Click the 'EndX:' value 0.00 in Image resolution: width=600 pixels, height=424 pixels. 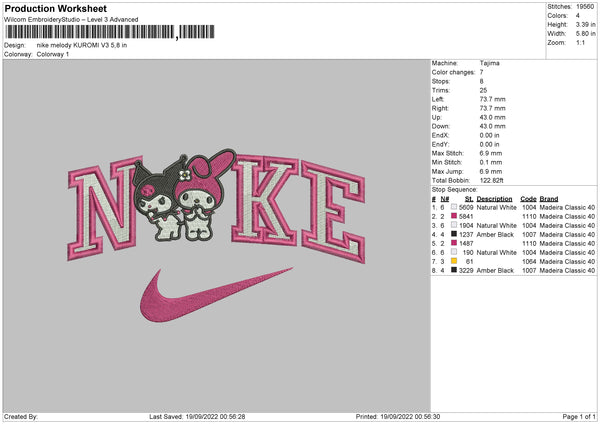click(489, 135)
